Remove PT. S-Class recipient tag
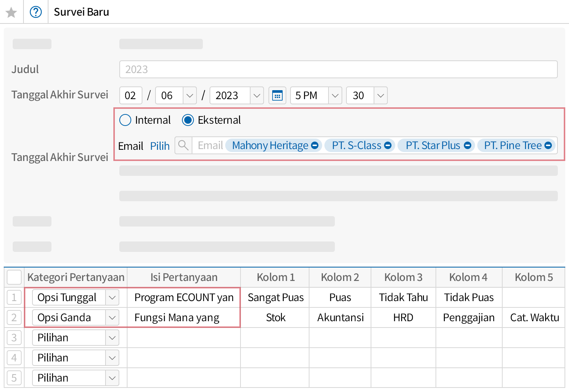Screen dimensions: 569x392 (x=388, y=145)
